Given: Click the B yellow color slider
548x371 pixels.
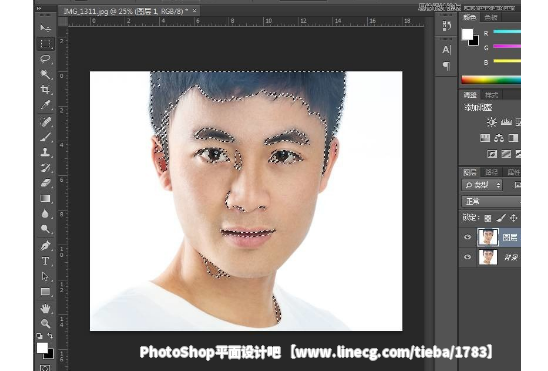Looking at the screenshot, I should coord(507,61).
